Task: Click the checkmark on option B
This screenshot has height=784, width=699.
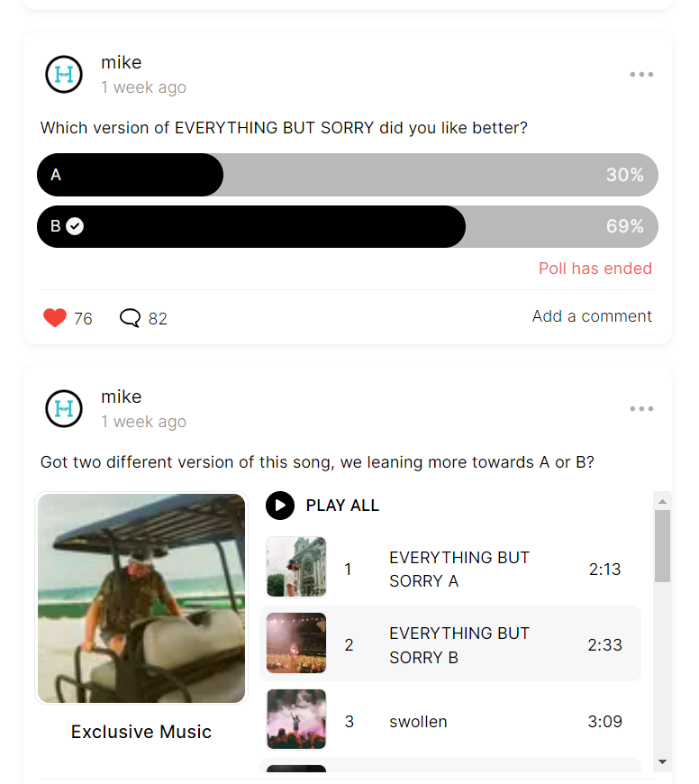Action: click(75, 226)
